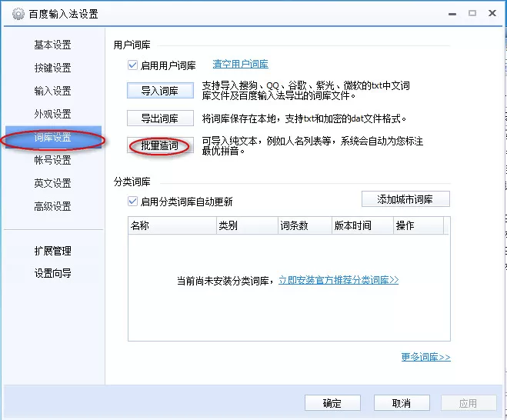507x420 pixels.
Task: Click 清空用户词库 link
Action: (x=240, y=64)
